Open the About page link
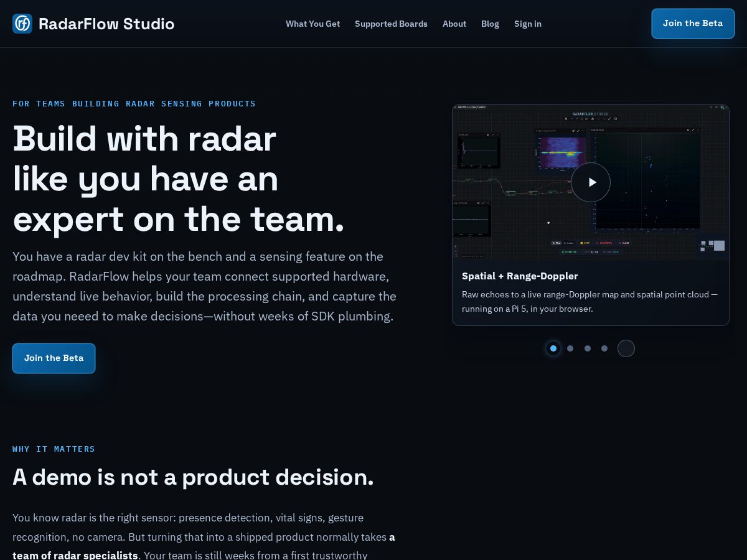747x560 pixels. (454, 24)
